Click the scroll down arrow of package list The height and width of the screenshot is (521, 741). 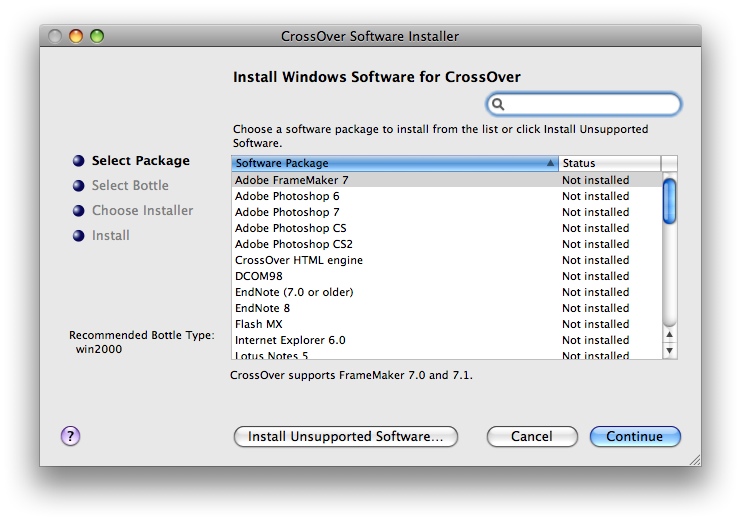coord(669,350)
